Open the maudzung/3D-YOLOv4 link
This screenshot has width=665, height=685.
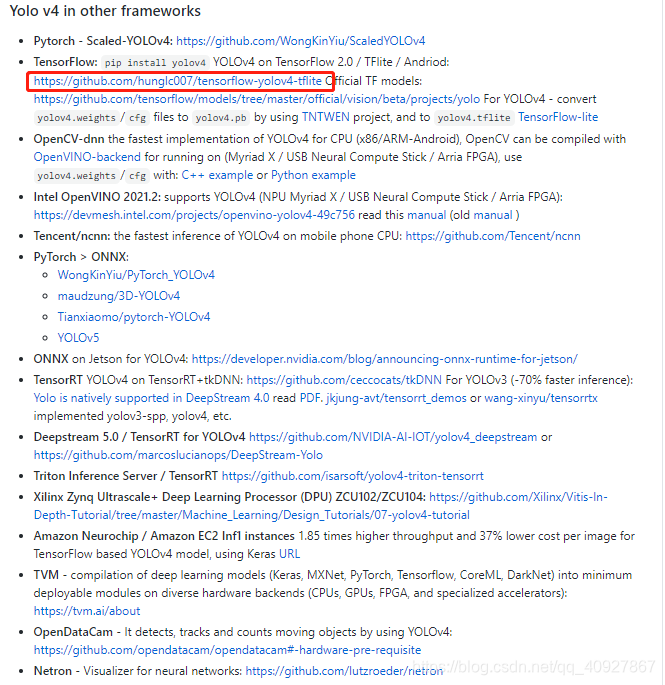click(x=118, y=296)
